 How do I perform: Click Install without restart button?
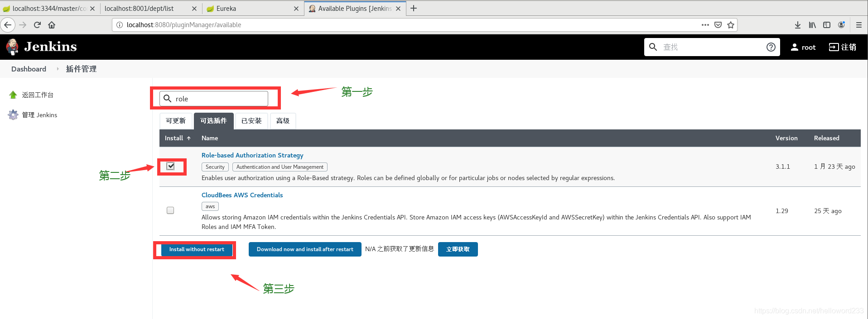point(197,249)
